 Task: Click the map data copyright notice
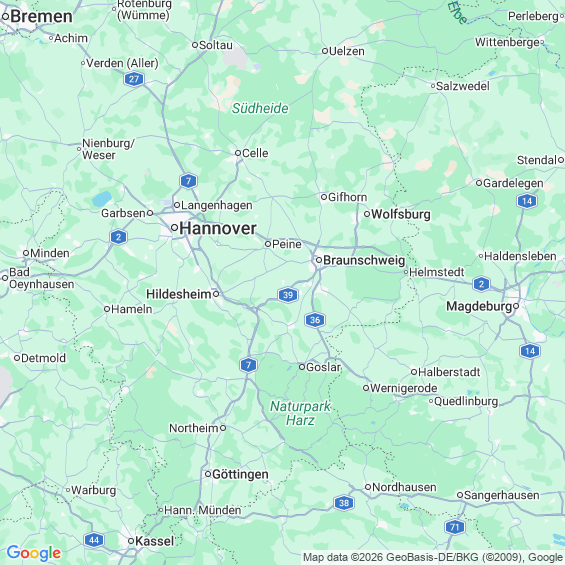(433, 557)
